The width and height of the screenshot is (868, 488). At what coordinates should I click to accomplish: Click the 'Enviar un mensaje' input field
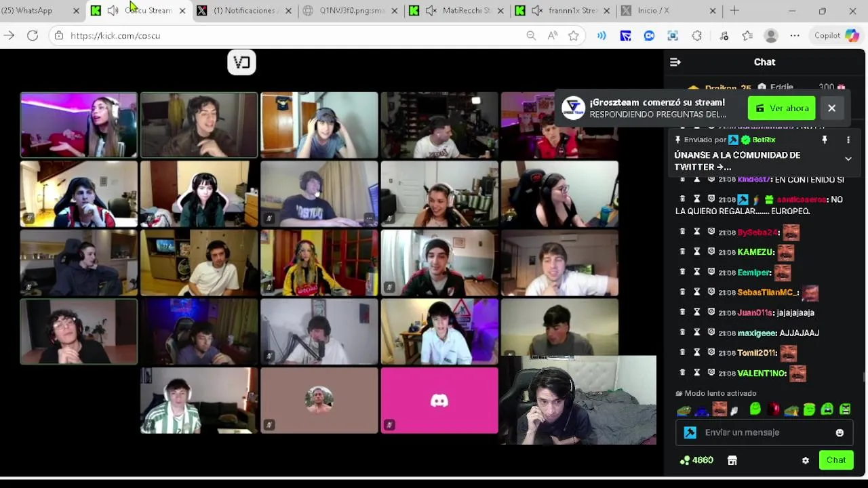tap(763, 432)
